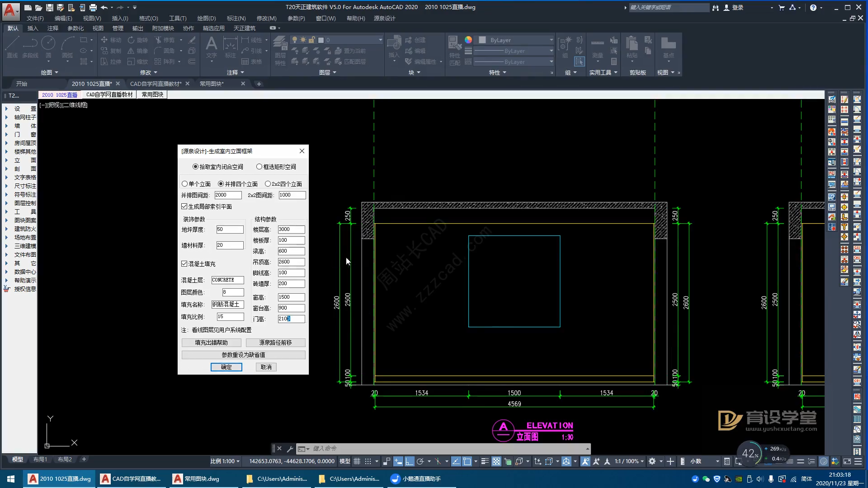868x488 pixels.
Task: Select the Arc (圆弧) tool
Action: (67, 47)
